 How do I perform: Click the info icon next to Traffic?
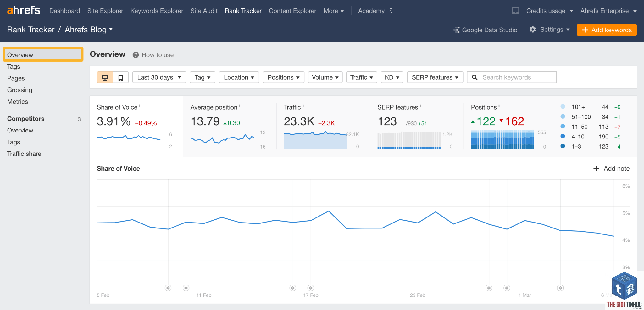[x=303, y=106]
